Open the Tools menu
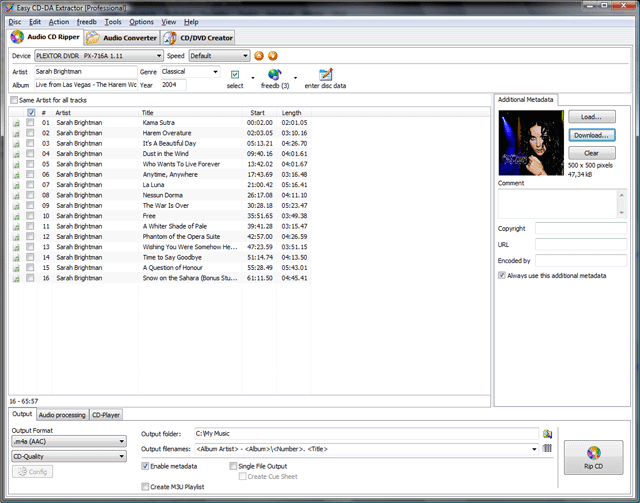The image size is (640, 503). [113, 22]
